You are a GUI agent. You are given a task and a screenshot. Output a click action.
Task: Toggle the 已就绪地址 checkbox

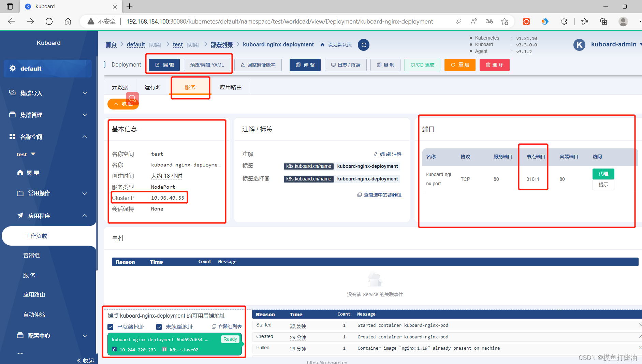click(111, 327)
